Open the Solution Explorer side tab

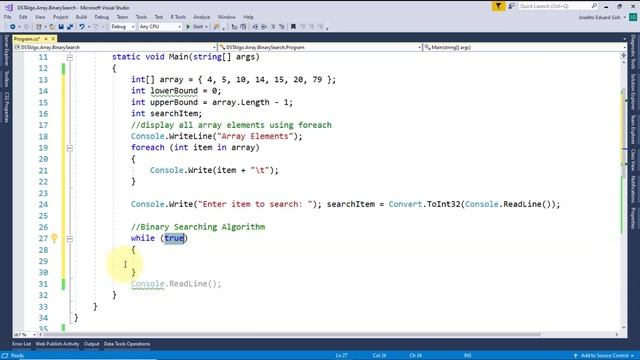coord(633,92)
